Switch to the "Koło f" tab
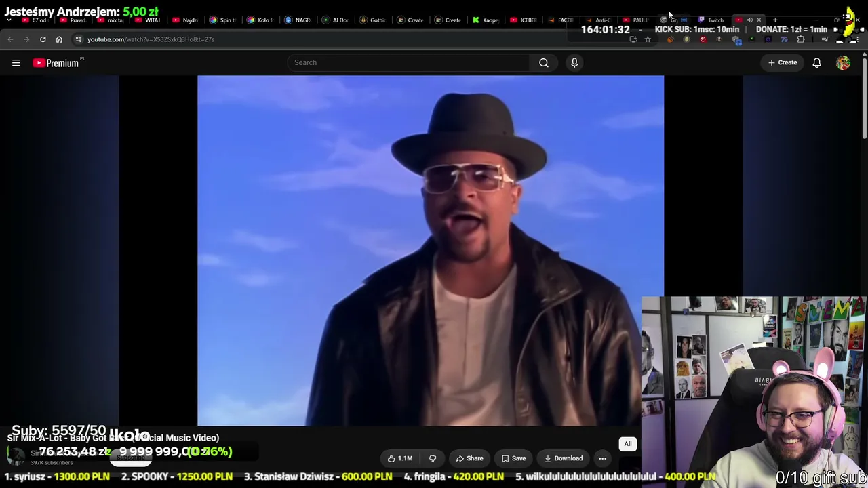The image size is (868, 488). click(260, 20)
